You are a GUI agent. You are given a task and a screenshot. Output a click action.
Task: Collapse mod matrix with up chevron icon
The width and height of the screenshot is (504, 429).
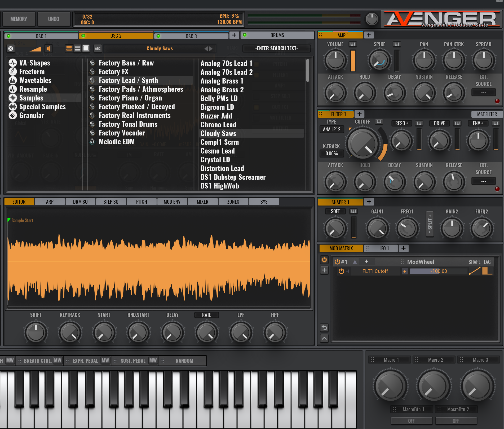tap(324, 338)
